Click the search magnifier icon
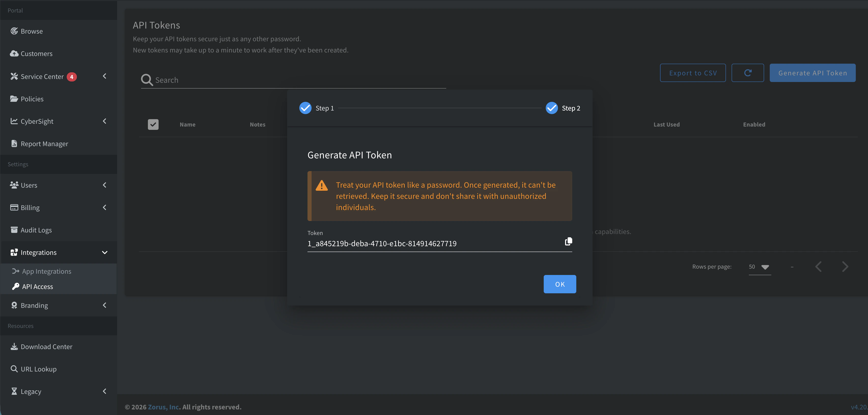The width and height of the screenshot is (868, 415). [x=147, y=80]
